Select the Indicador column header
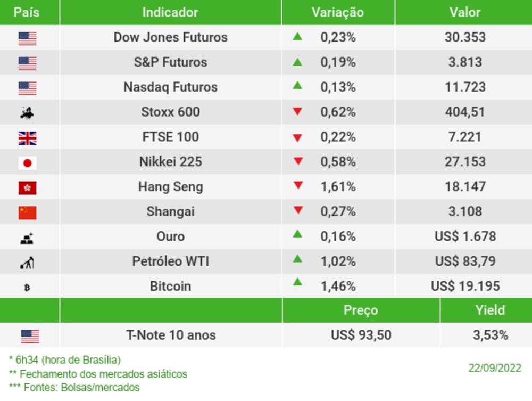Viewport: 532px width, 401px height. point(170,12)
